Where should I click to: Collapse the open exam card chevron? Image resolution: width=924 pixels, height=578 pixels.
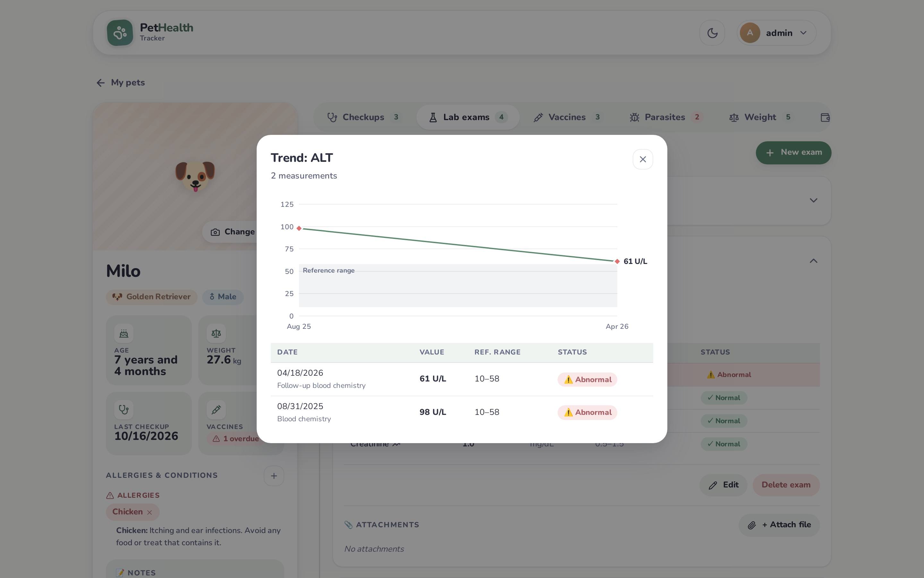813,261
